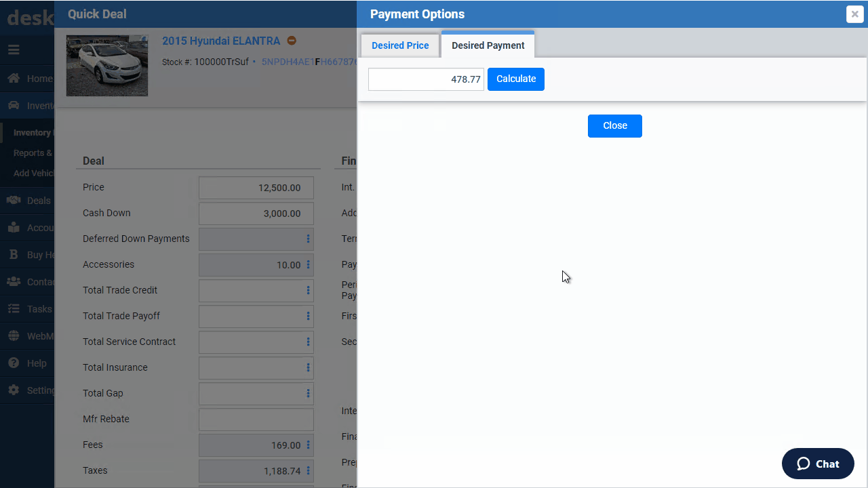Collapse the sidebar with the hamburger icon
The height and width of the screenshot is (488, 868).
[12, 49]
